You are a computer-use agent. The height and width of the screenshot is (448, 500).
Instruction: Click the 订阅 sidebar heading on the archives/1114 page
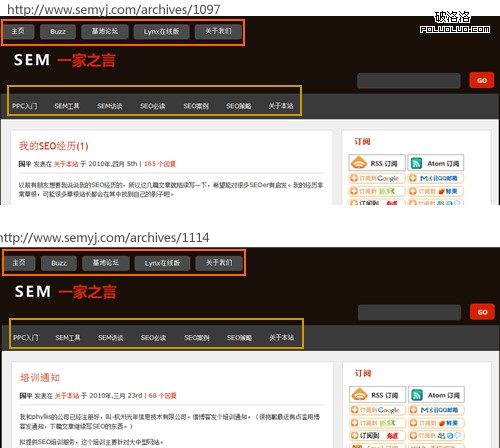coord(363,373)
